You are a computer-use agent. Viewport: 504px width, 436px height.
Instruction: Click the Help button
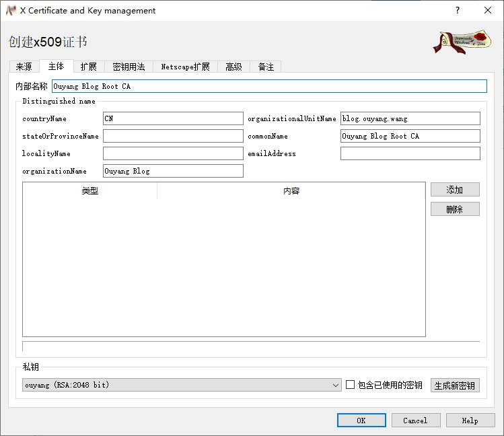pyautogui.click(x=470, y=421)
